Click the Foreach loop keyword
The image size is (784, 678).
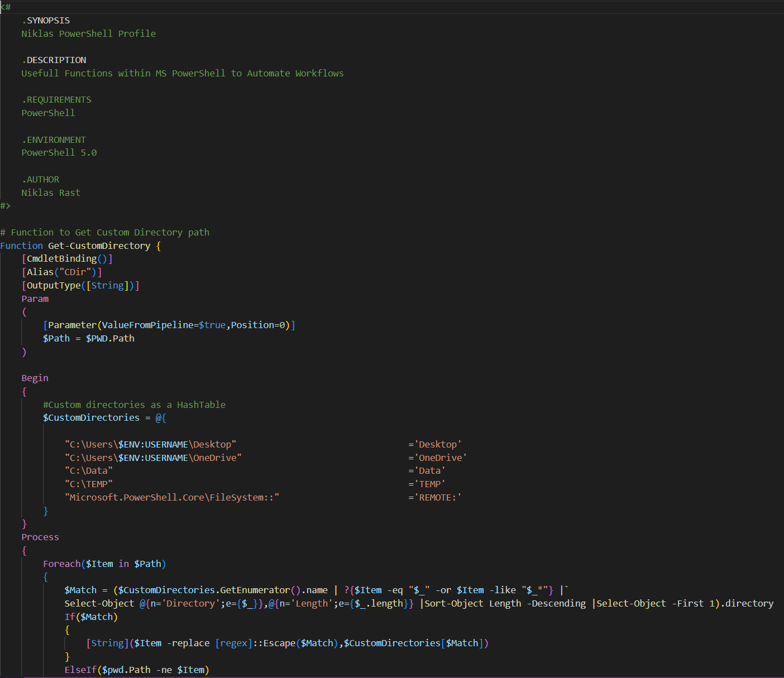[62, 564]
